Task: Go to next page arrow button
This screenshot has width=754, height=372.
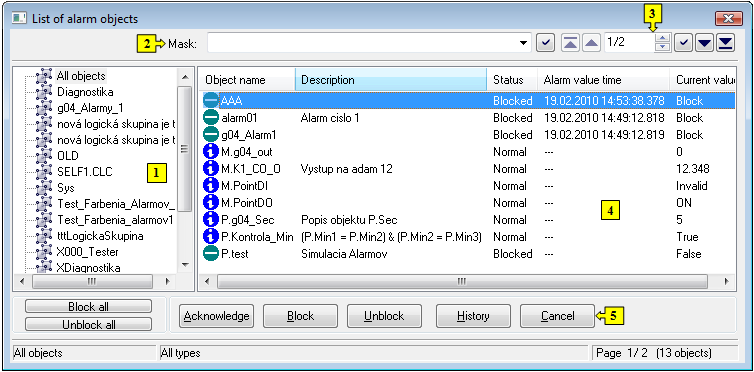Action: click(704, 43)
